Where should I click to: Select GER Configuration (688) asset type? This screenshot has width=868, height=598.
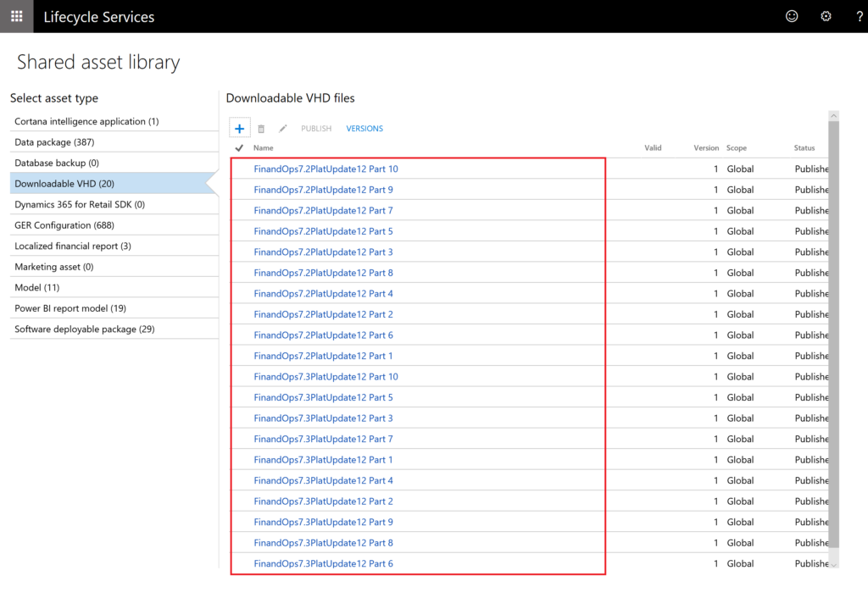pos(64,225)
